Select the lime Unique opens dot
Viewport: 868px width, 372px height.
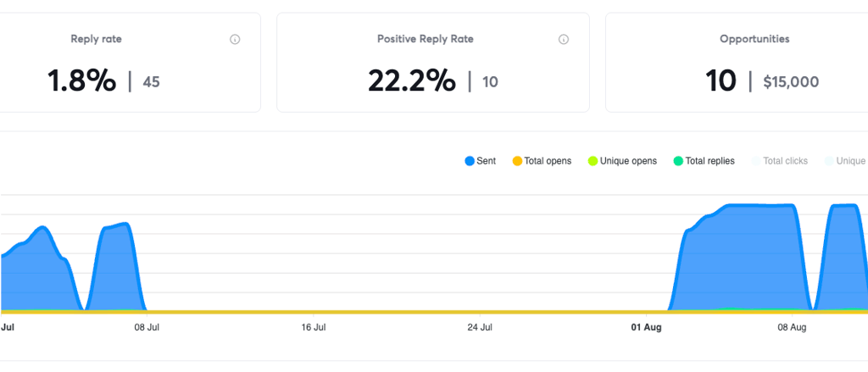593,161
